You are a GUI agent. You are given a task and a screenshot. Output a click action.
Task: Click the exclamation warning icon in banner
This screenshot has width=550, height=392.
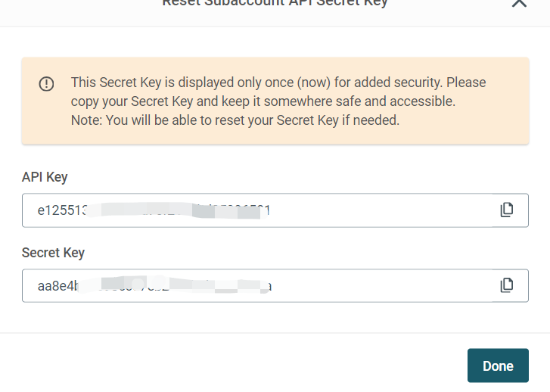(x=46, y=84)
